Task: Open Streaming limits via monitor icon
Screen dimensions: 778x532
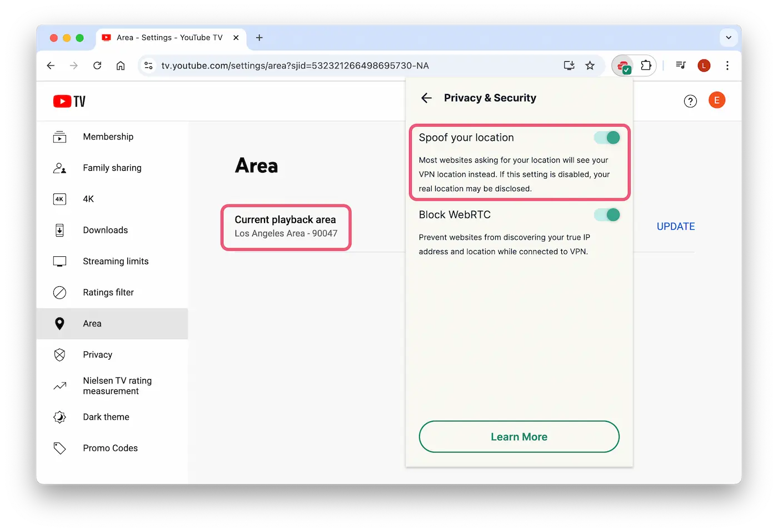Action: pos(59,261)
